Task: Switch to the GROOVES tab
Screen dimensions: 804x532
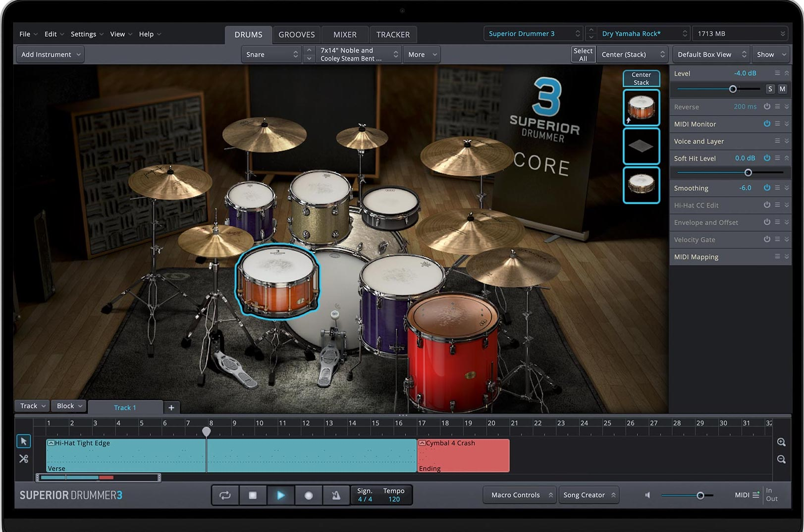Action: (297, 35)
